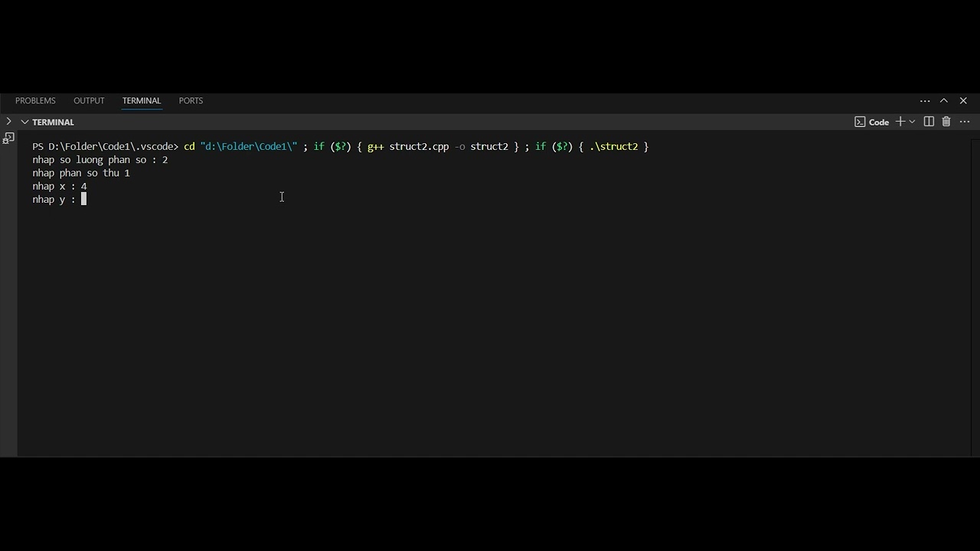Click the Code terminal shell icon
The height and width of the screenshot is (551, 980).
860,122
